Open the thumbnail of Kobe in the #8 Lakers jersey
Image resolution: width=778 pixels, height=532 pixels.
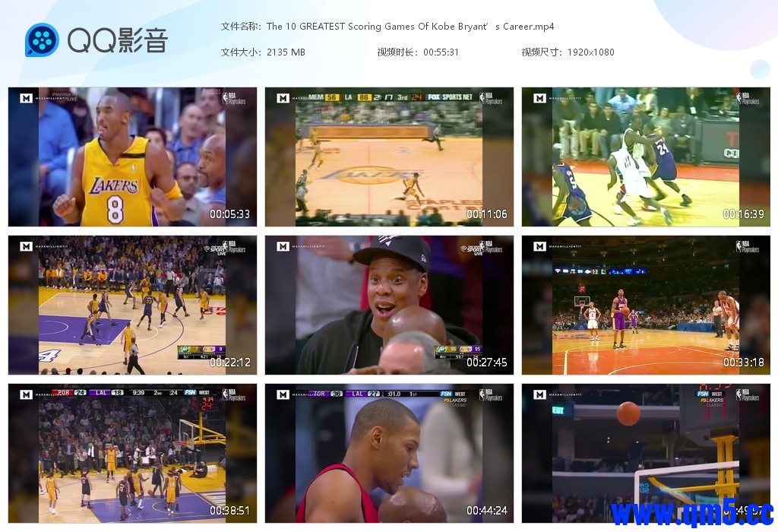pos(132,157)
